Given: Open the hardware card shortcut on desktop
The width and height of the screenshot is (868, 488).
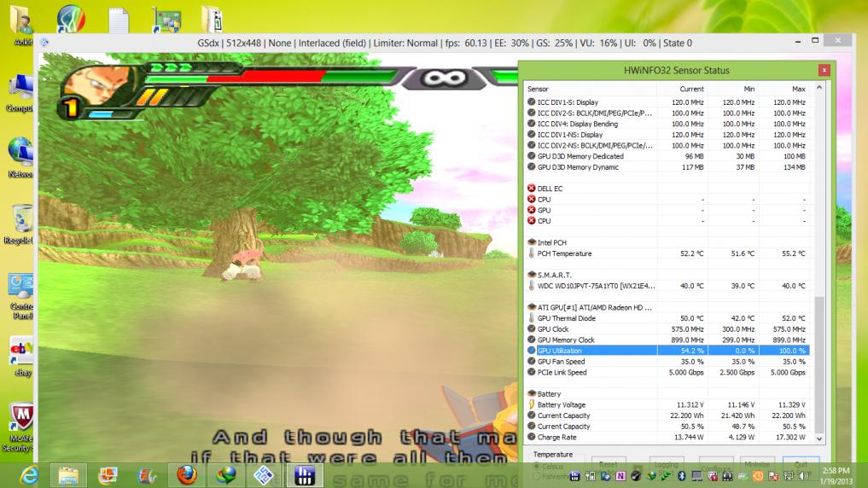Looking at the screenshot, I should [x=166, y=20].
